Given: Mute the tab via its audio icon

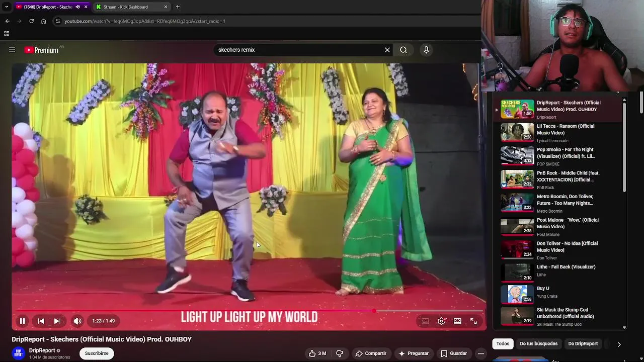Looking at the screenshot, I should tap(77, 7).
